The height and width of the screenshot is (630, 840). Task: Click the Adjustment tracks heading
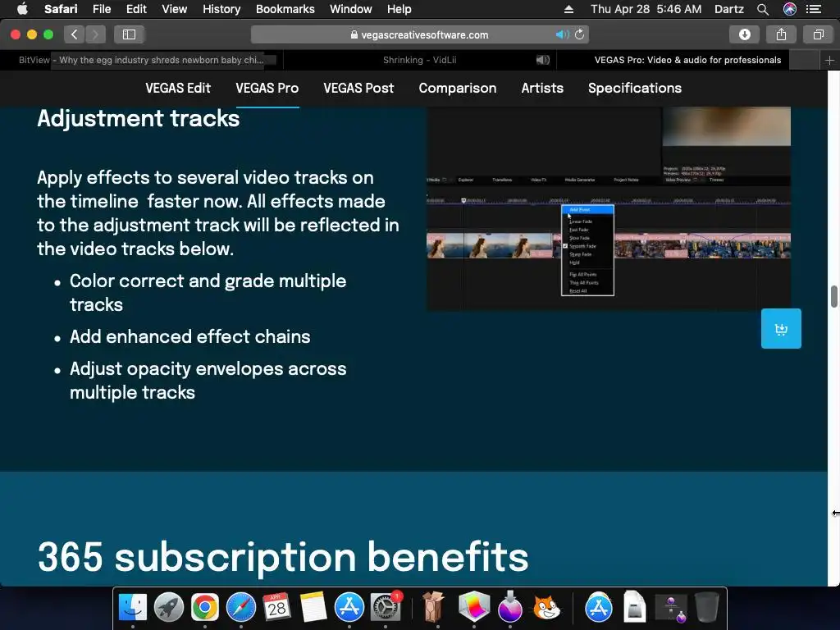coord(138,118)
